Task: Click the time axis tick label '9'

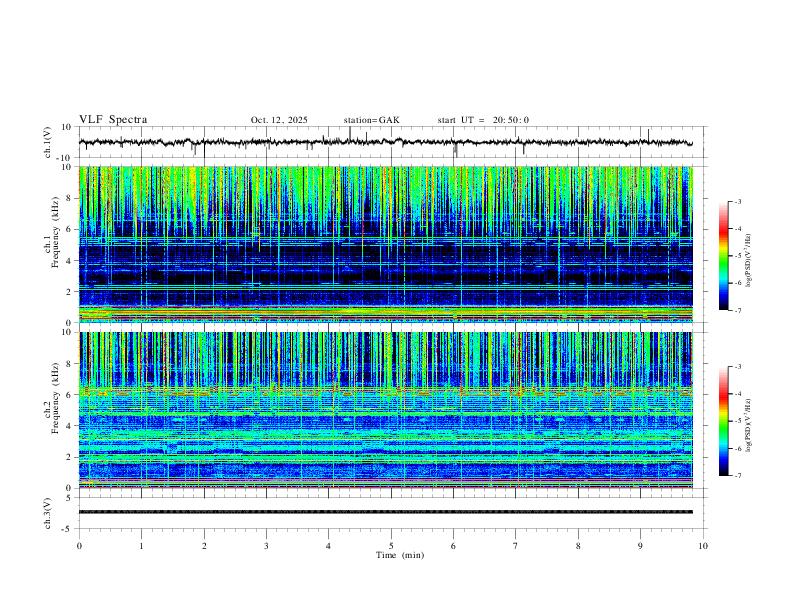Action: pos(640,546)
